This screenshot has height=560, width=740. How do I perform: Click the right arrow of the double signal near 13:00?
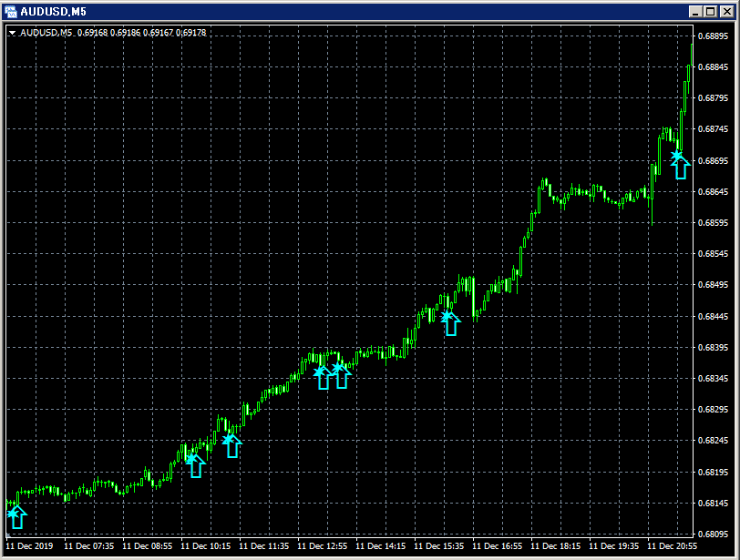pos(342,375)
